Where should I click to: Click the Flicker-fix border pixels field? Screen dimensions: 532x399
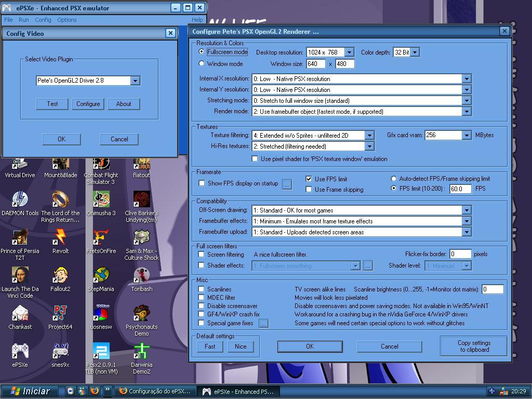click(460, 254)
